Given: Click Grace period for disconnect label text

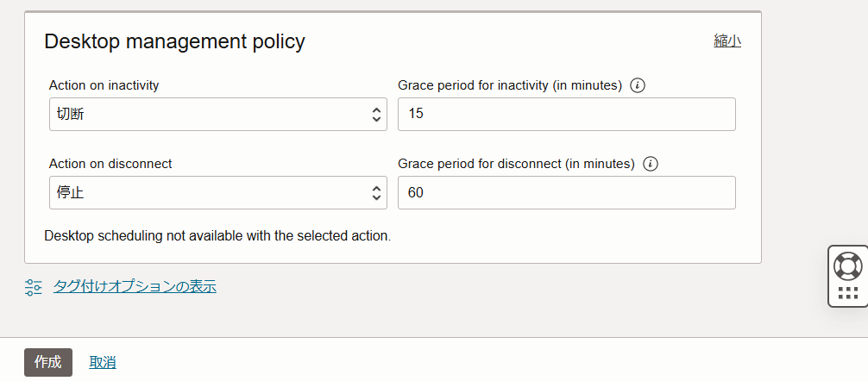Looking at the screenshot, I should [x=516, y=164].
